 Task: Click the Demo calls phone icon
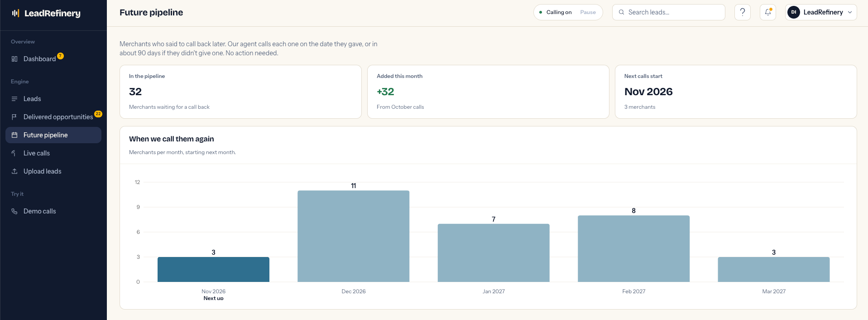click(14, 211)
